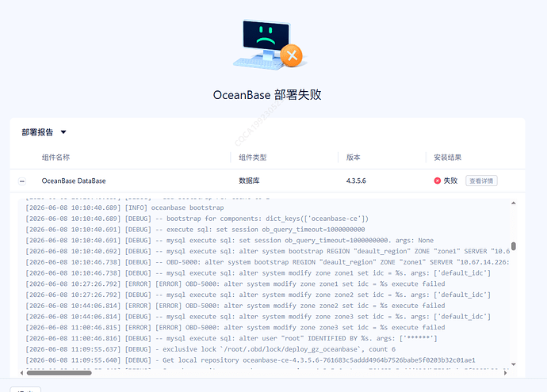Collapse the 部署报告 dropdown arrow
Viewport: 547px width, 392px height.
(x=63, y=132)
